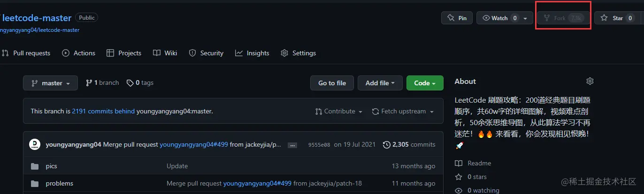
Task: Expand the commit message ellipsis button
Action: pyautogui.click(x=292, y=145)
